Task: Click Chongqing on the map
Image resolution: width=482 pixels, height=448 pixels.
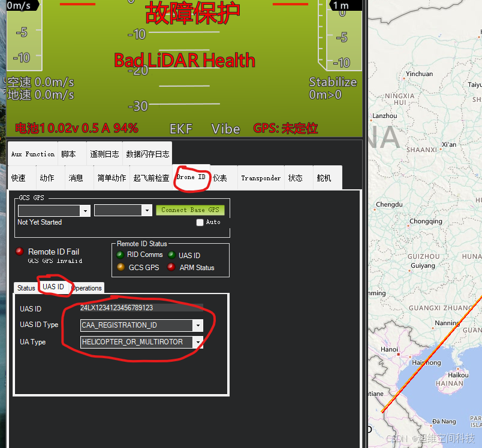Action: point(426,222)
